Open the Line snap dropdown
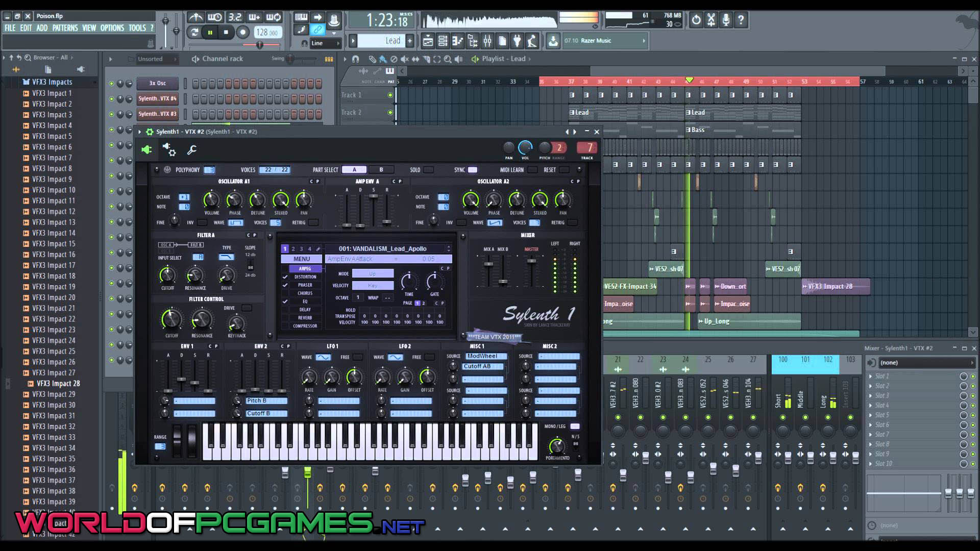The height and width of the screenshot is (551, 980). (325, 43)
